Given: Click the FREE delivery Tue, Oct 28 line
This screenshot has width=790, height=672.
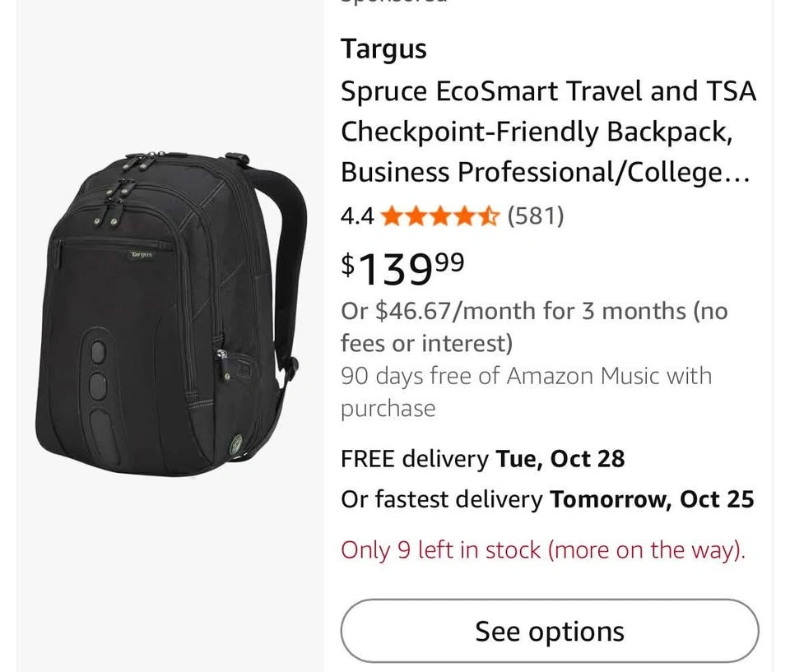Looking at the screenshot, I should [x=482, y=458].
